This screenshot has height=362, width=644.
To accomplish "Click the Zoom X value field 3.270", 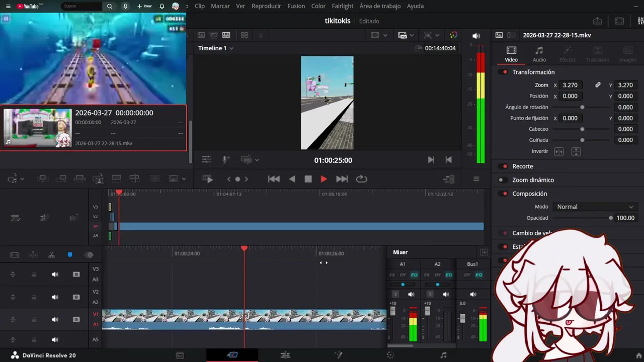I will [x=570, y=85].
